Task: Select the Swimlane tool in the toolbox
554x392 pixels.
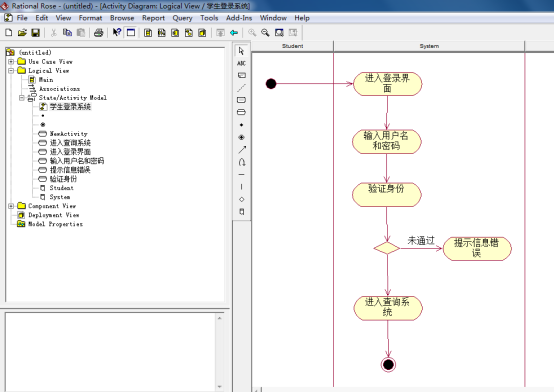Action: pyautogui.click(x=241, y=212)
